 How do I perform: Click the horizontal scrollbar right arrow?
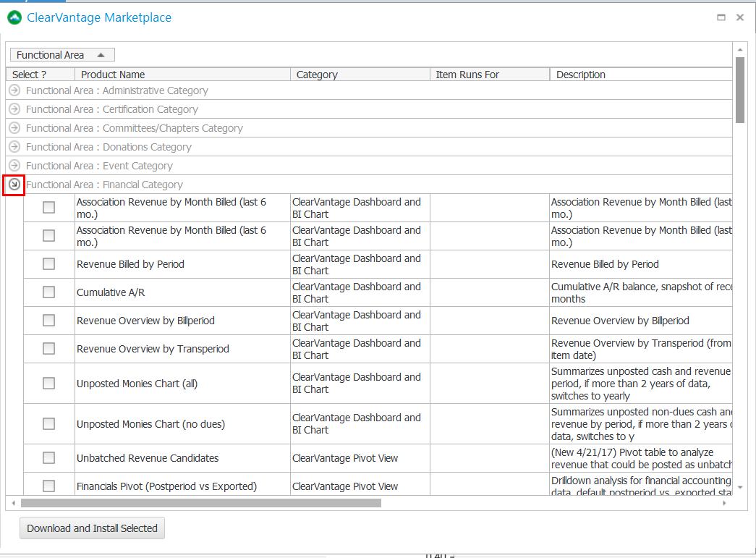pyautogui.click(x=724, y=503)
